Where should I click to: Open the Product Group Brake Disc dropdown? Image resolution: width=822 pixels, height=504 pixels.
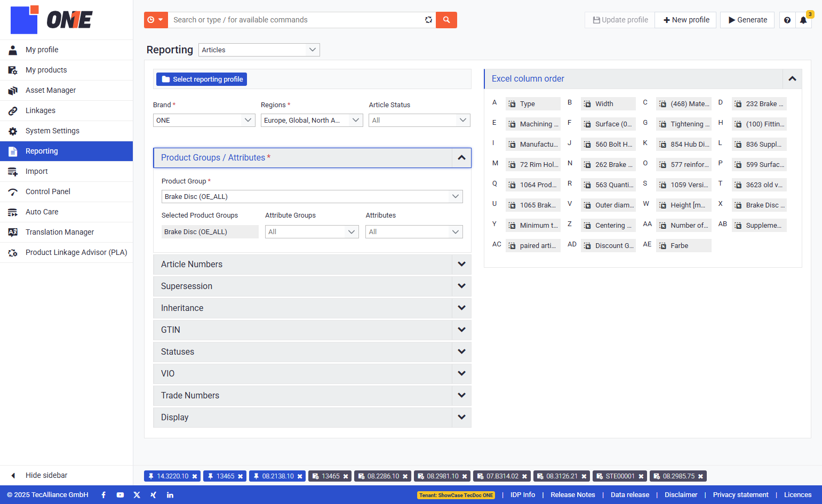pos(312,196)
